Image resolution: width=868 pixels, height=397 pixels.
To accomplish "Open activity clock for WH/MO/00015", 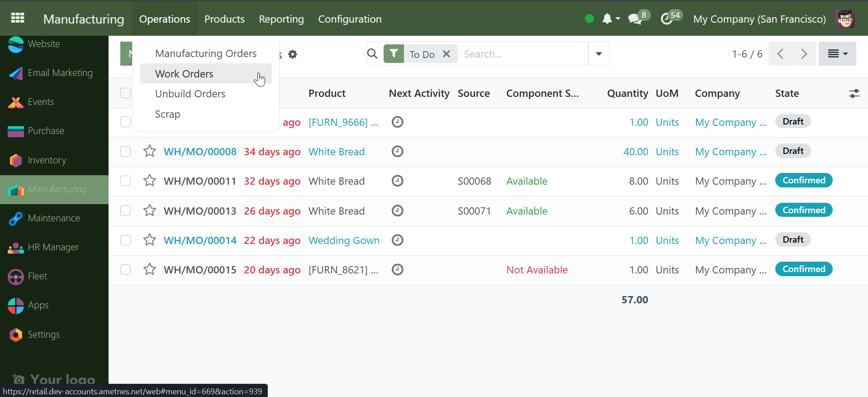I will coord(397,269).
